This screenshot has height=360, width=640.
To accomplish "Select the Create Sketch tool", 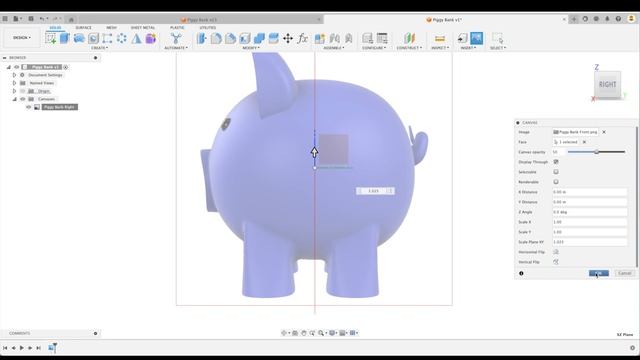I will tap(51, 38).
